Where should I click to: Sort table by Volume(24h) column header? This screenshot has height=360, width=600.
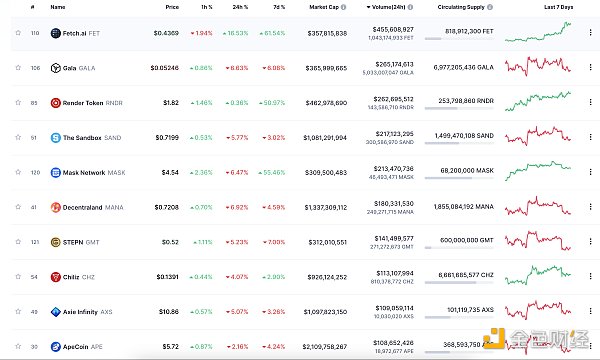(388, 7)
